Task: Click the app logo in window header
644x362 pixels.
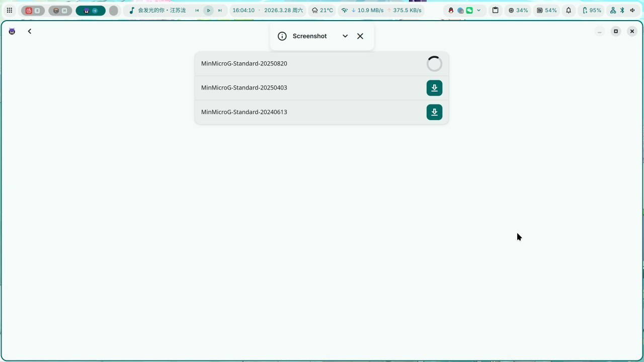Action: [x=12, y=31]
